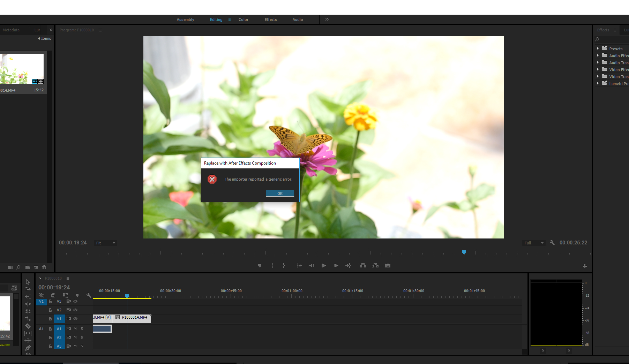The width and height of the screenshot is (629, 364).
Task: Open the Full playback resolution dropdown
Action: click(534, 243)
